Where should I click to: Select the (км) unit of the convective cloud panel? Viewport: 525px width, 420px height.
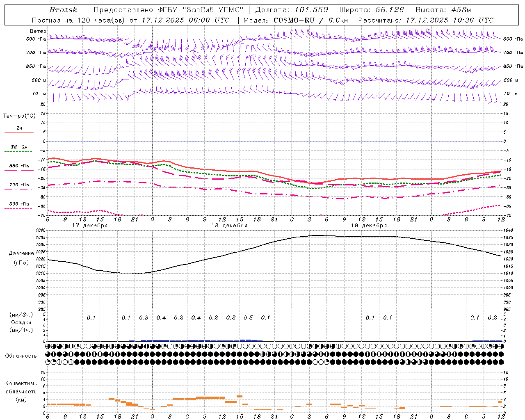21,399
